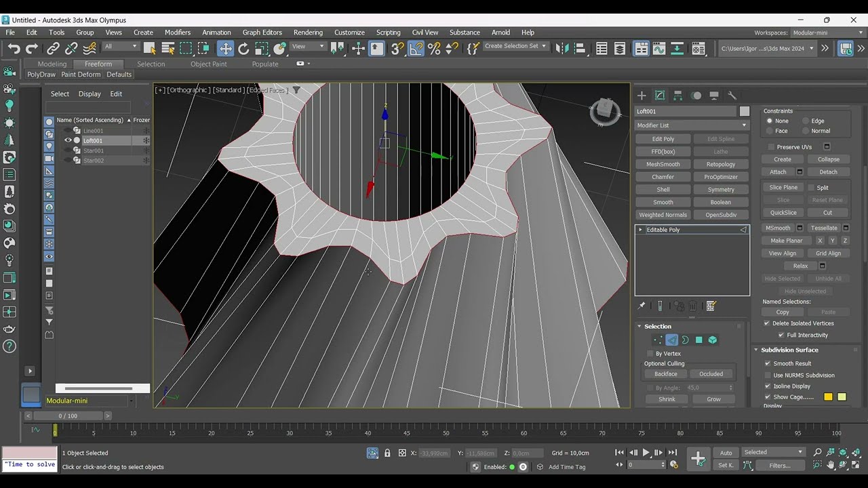Open the Modifier List dropdown
The width and height of the screenshot is (868, 488).
coord(692,125)
